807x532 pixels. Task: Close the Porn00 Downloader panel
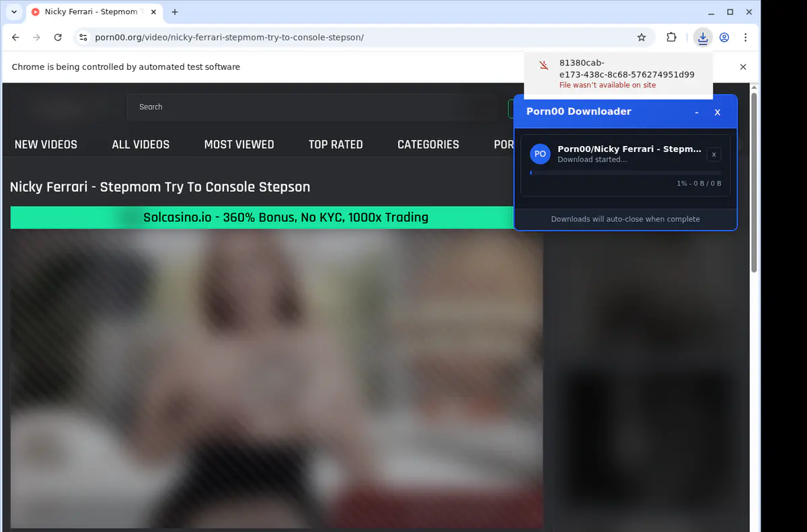pos(718,112)
